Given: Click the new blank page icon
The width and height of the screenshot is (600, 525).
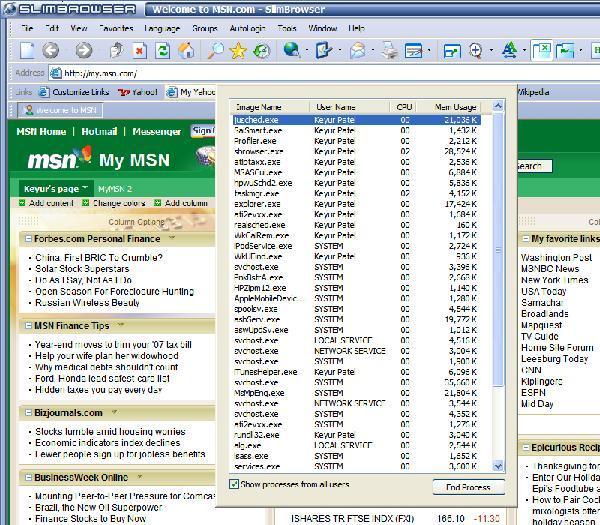Looking at the screenshot, I should (x=27, y=50).
